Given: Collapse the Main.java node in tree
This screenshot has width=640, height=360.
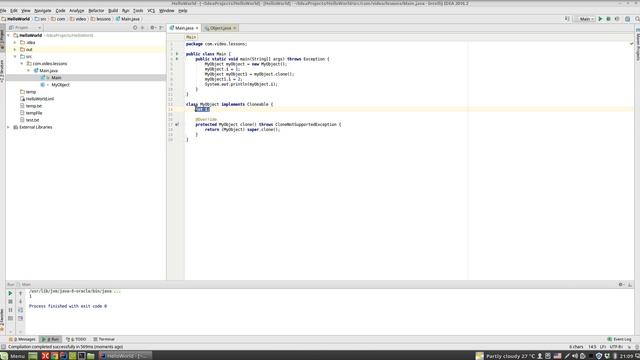Looking at the screenshot, I should coord(29,71).
